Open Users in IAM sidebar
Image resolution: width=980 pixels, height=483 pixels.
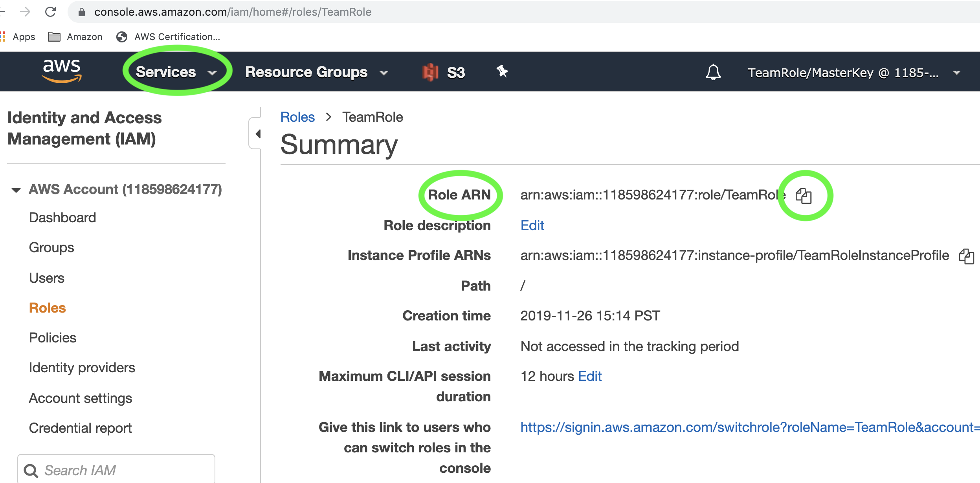pyautogui.click(x=46, y=278)
